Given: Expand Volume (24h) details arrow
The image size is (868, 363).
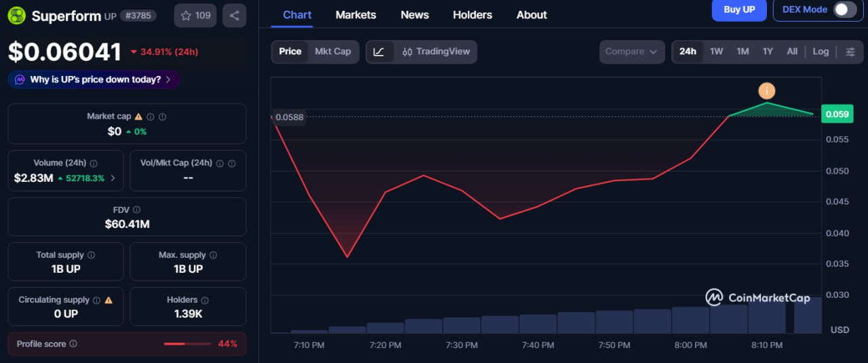Looking at the screenshot, I should pyautogui.click(x=113, y=178).
